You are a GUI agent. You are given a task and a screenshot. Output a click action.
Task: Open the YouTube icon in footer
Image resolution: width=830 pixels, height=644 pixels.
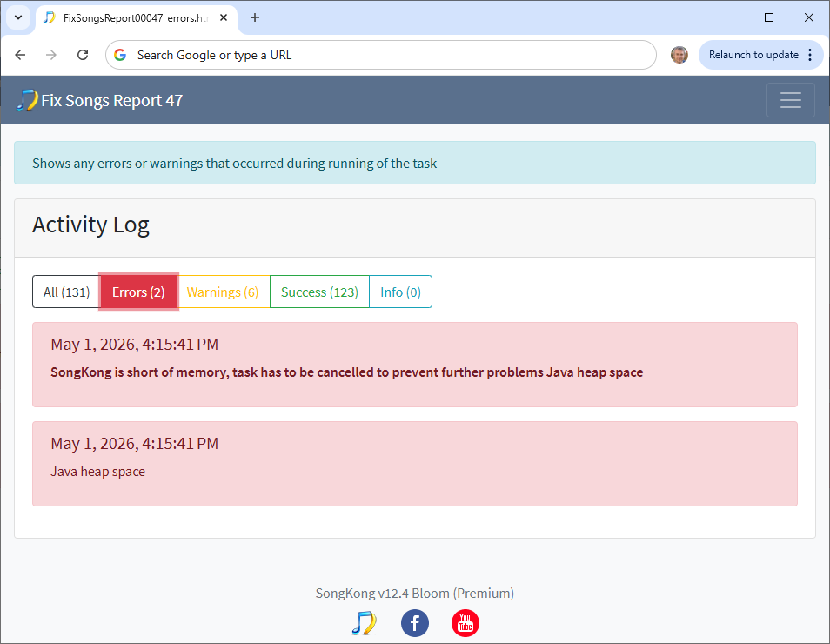[x=465, y=623]
